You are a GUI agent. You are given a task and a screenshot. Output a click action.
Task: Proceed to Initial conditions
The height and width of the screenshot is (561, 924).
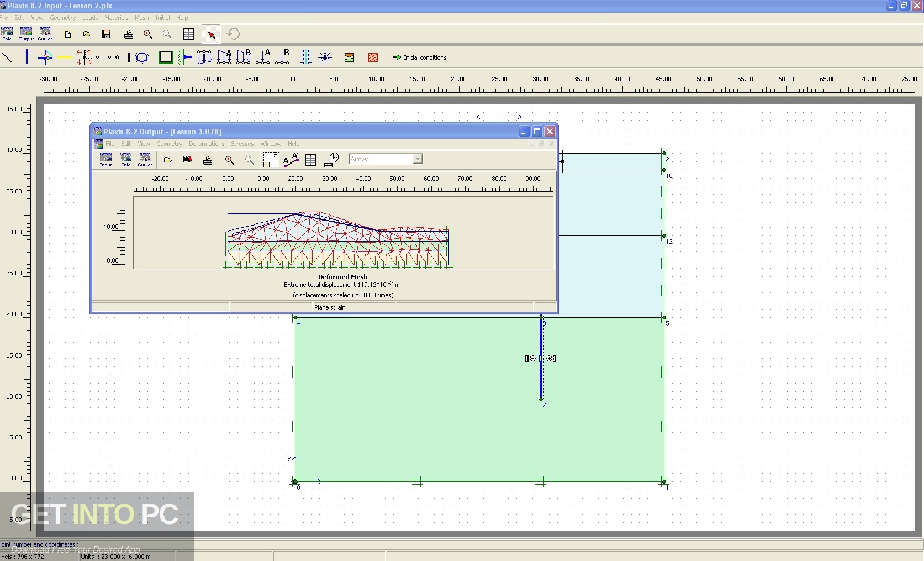420,57
